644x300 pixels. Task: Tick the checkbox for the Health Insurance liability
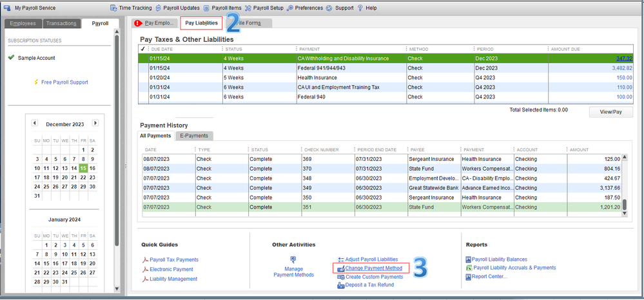tap(144, 77)
